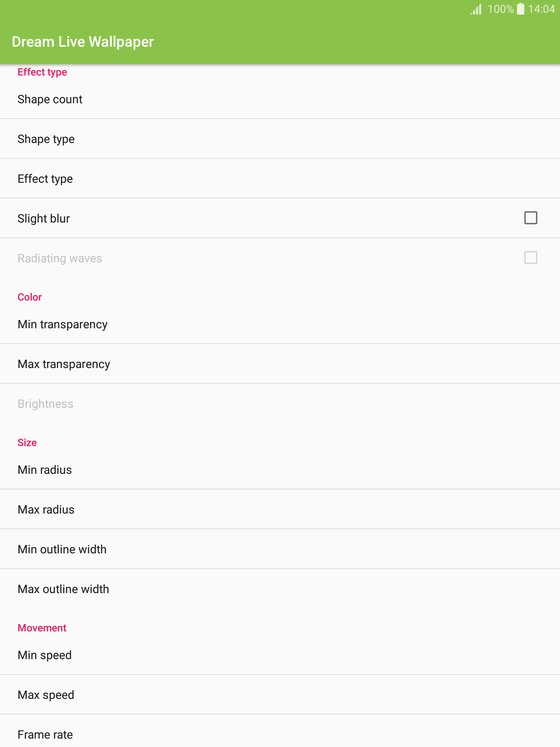This screenshot has height=747, width=560.
Task: Adjust the Max outline width setting
Action: click(280, 589)
